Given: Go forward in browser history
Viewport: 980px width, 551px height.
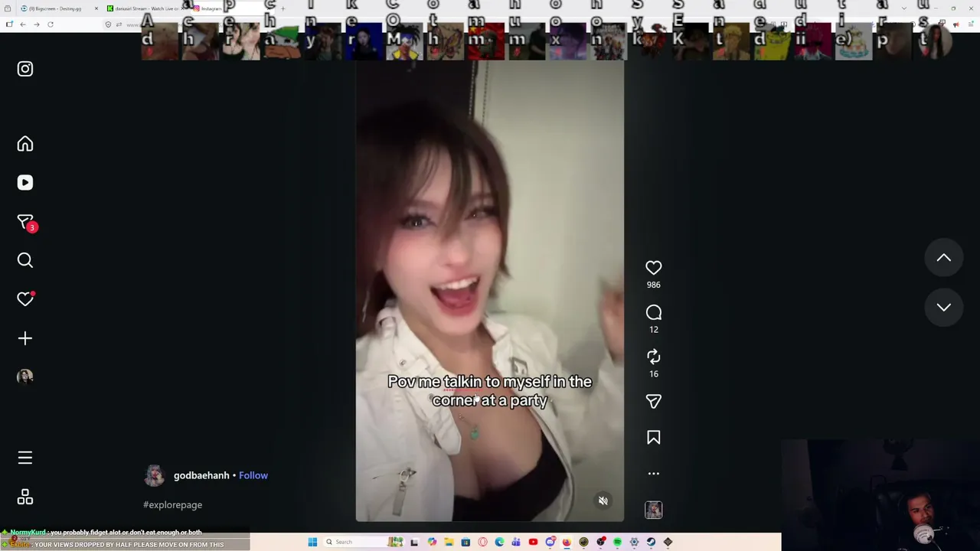Looking at the screenshot, I should pyautogui.click(x=36, y=24).
